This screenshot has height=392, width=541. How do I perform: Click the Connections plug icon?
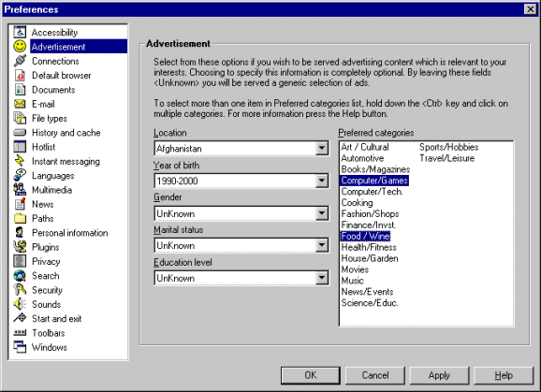[x=20, y=61]
